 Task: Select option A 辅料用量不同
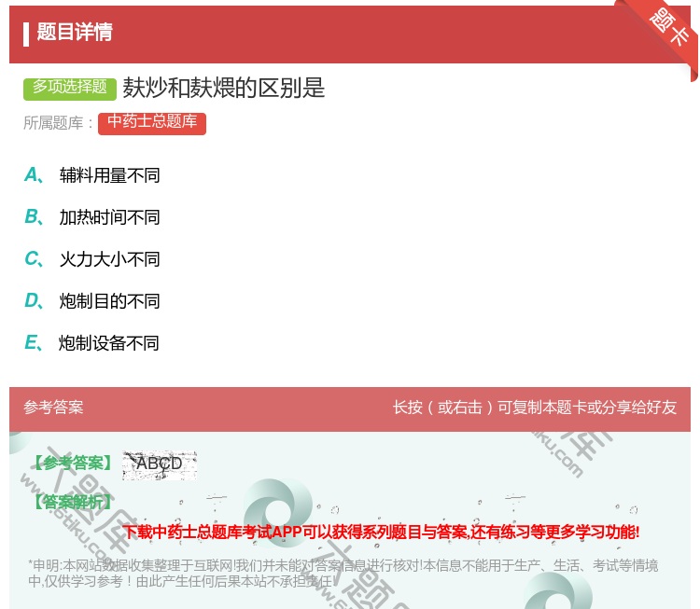(x=92, y=175)
